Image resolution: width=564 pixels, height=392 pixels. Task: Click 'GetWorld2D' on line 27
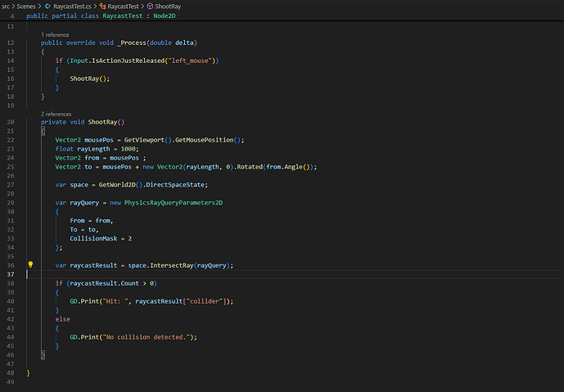(x=117, y=185)
